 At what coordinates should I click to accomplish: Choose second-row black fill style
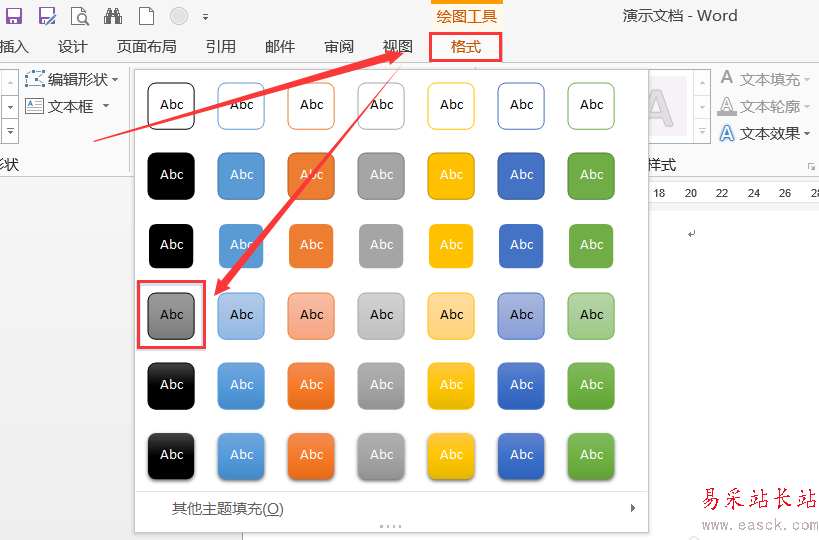tap(171, 176)
